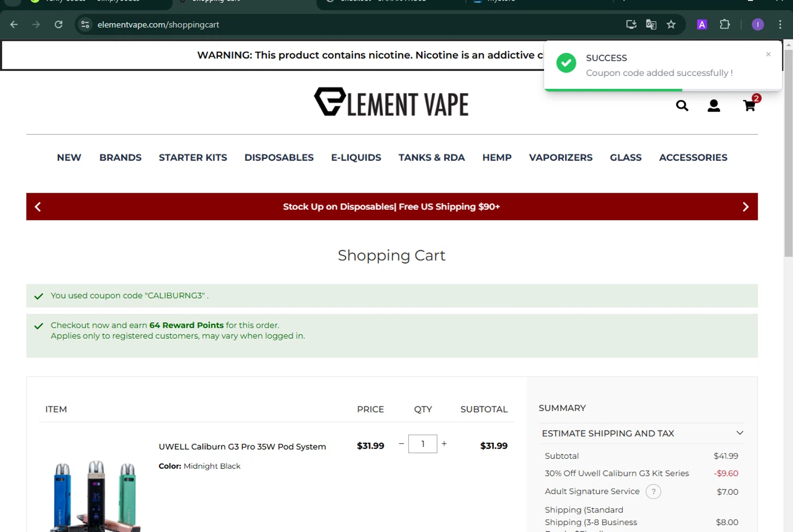Click the browser forward arrow
The image size is (793, 532).
(36, 24)
